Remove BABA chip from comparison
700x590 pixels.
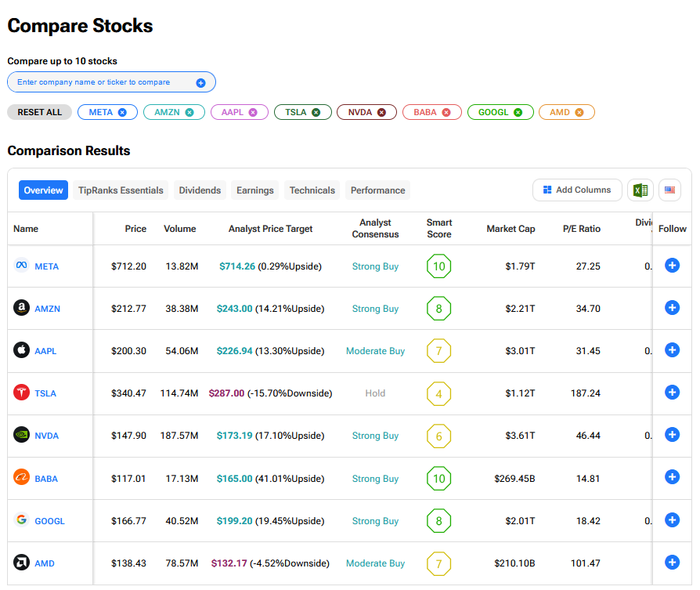tap(446, 113)
